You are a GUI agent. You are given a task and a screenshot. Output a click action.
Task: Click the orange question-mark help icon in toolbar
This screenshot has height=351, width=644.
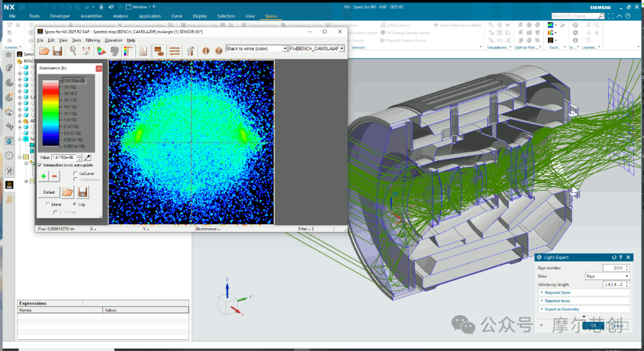(x=219, y=51)
